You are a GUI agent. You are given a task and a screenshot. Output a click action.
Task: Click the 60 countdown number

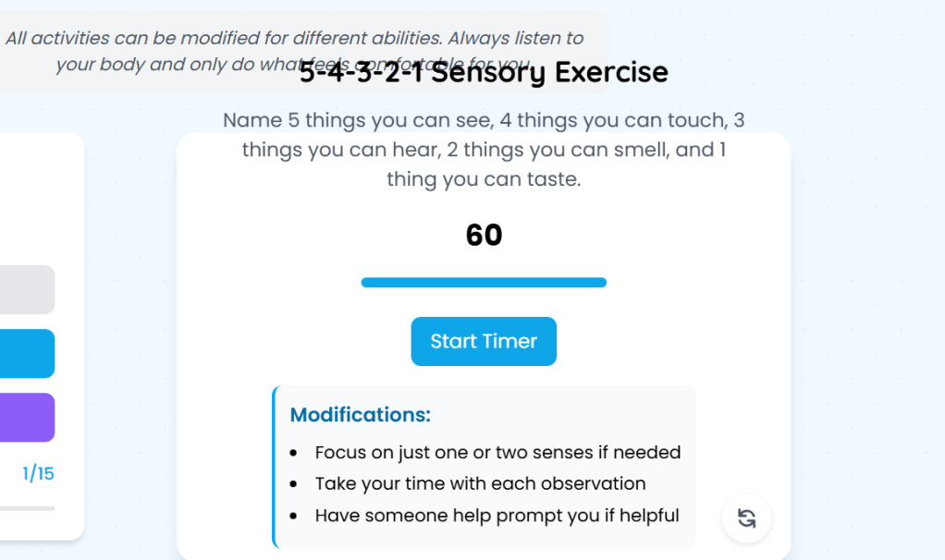pos(484,236)
